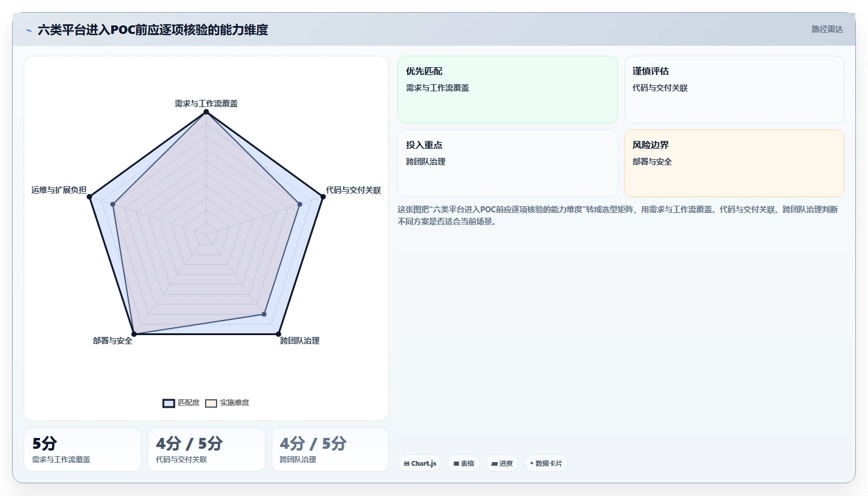Viewport: 868px width, 496px height.
Task: Click the data point at 部署与安全 vertex
Action: coord(134,334)
